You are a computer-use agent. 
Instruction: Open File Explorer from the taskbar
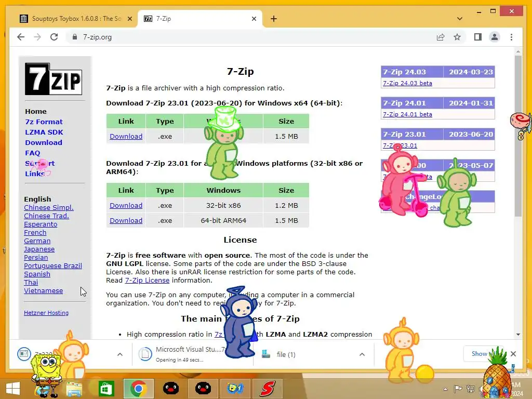coord(74,389)
